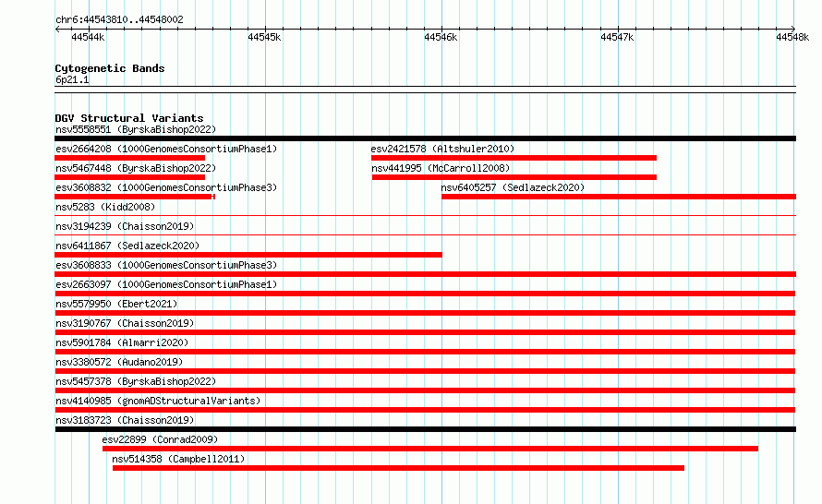Select the 6p21.1 band label

72,79
